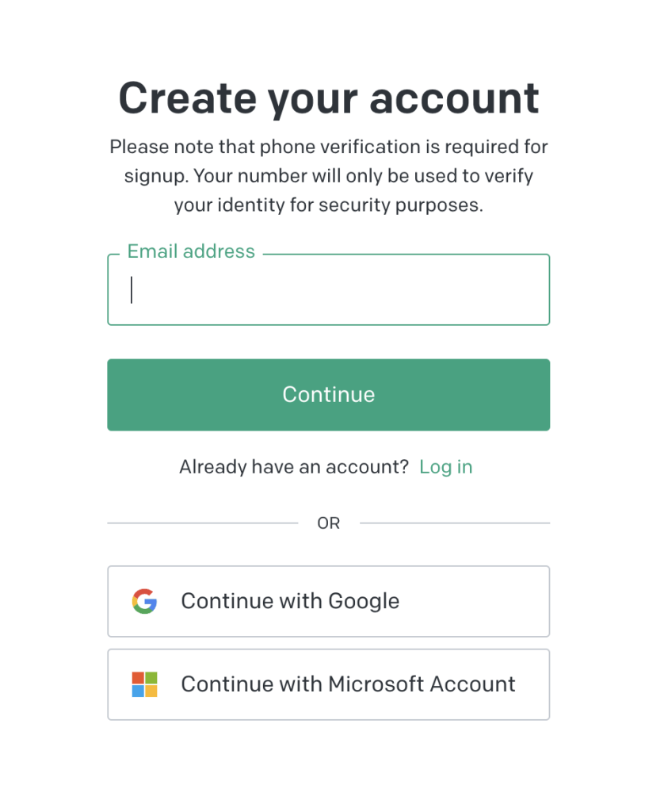Choose "Continue with Google" sign-up option
The width and height of the screenshot is (645, 812).
pos(328,602)
